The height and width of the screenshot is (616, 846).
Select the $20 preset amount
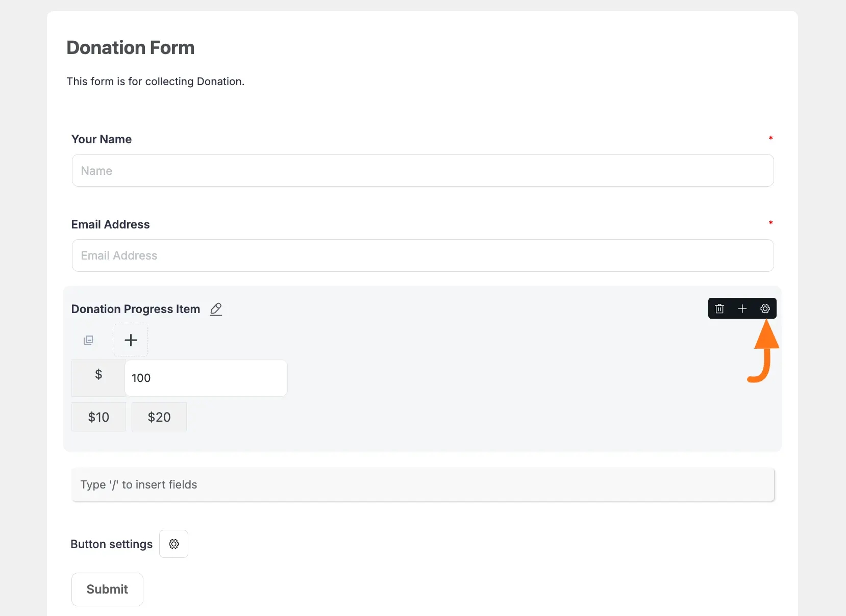(159, 417)
